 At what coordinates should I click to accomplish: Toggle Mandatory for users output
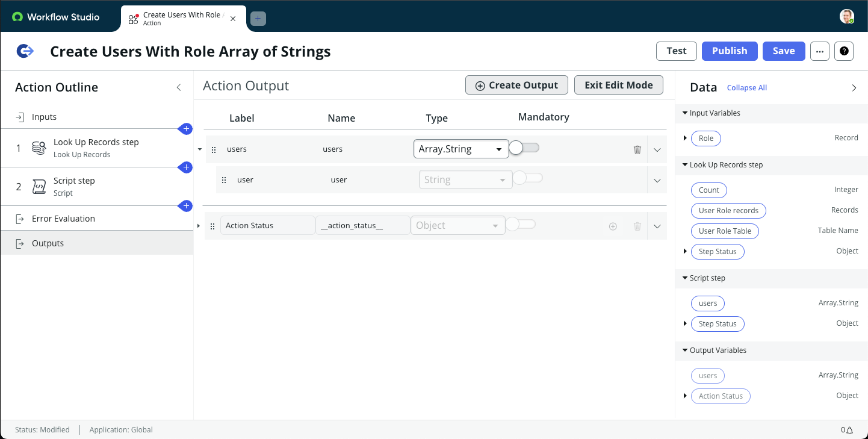pyautogui.click(x=524, y=148)
